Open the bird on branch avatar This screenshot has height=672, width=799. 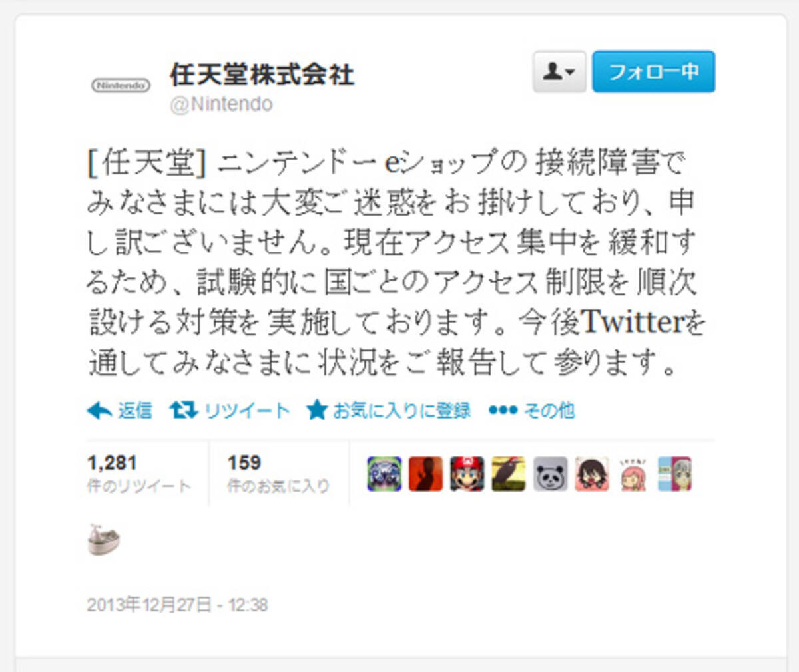pyautogui.click(x=509, y=474)
